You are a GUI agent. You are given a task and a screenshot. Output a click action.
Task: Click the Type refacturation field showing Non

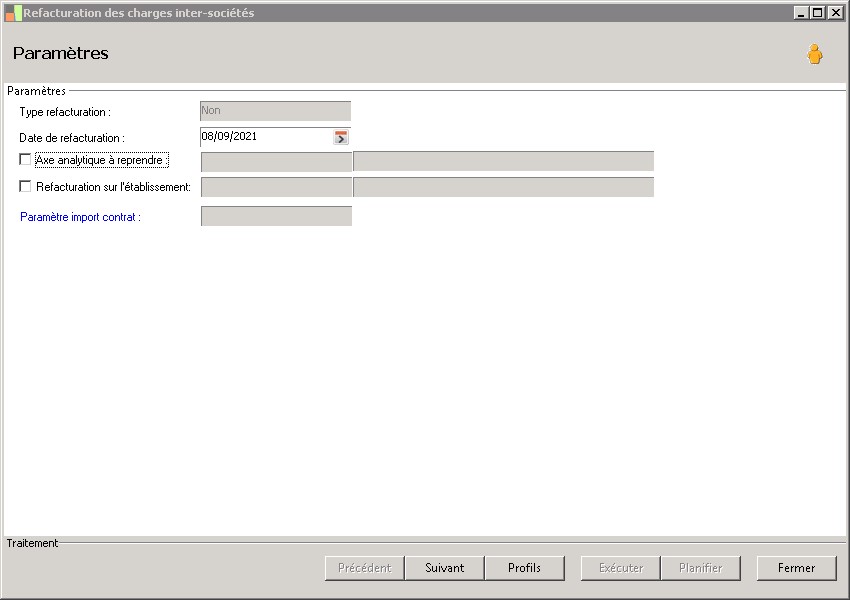275,111
